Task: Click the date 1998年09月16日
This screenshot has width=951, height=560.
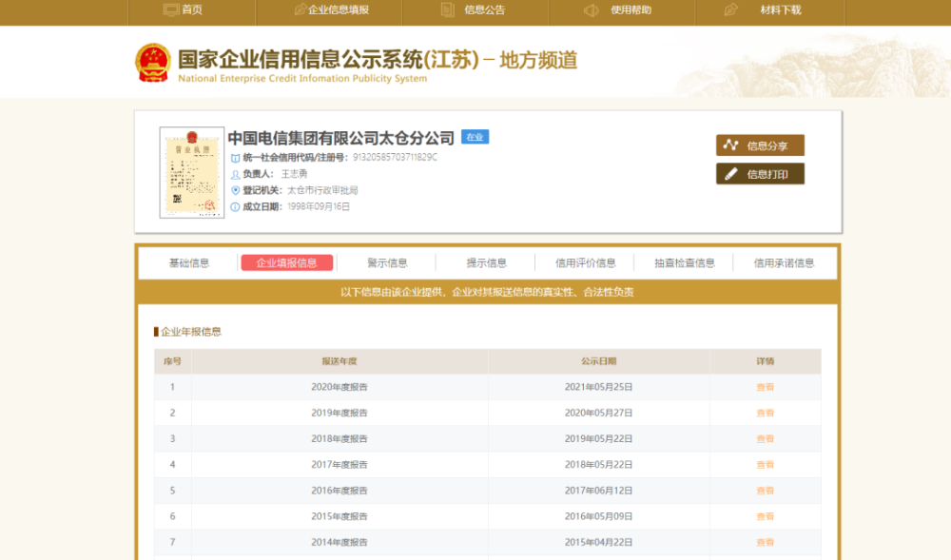Action: [319, 206]
